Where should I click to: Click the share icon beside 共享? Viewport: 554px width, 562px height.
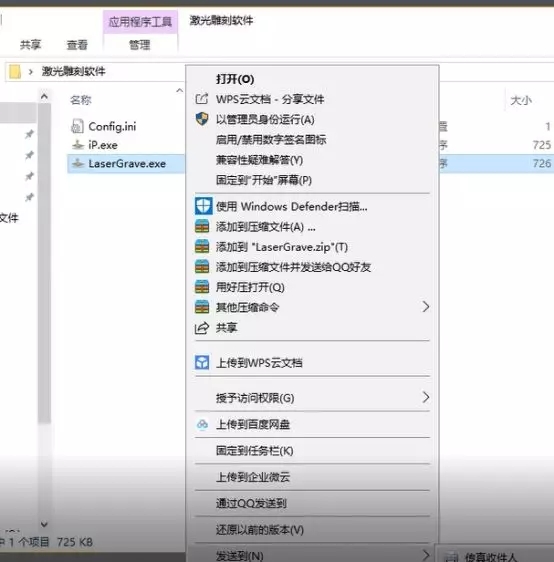202,328
